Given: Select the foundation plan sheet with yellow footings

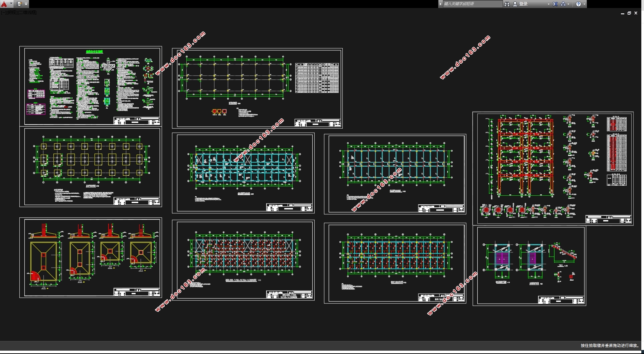Looking at the screenshot, I should point(91,167).
